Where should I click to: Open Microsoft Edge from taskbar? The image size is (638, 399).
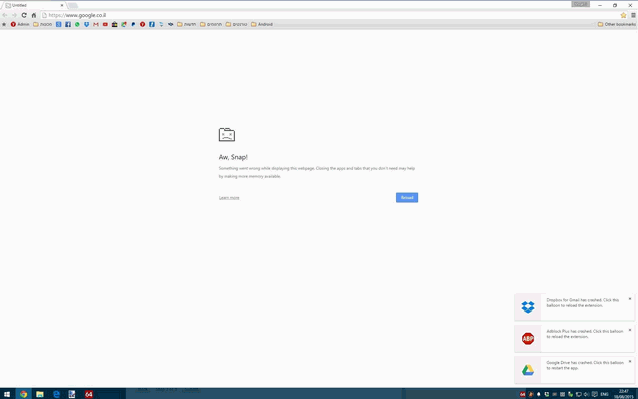(56, 394)
